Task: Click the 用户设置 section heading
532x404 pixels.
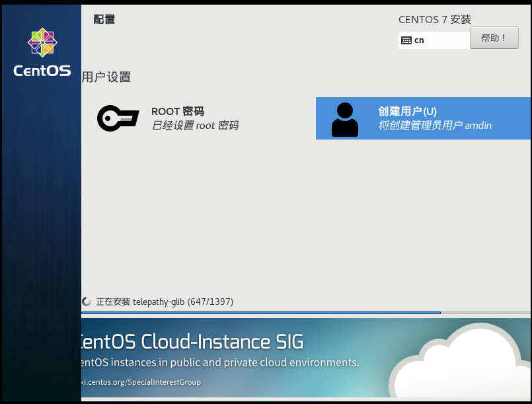Action: pyautogui.click(x=106, y=77)
